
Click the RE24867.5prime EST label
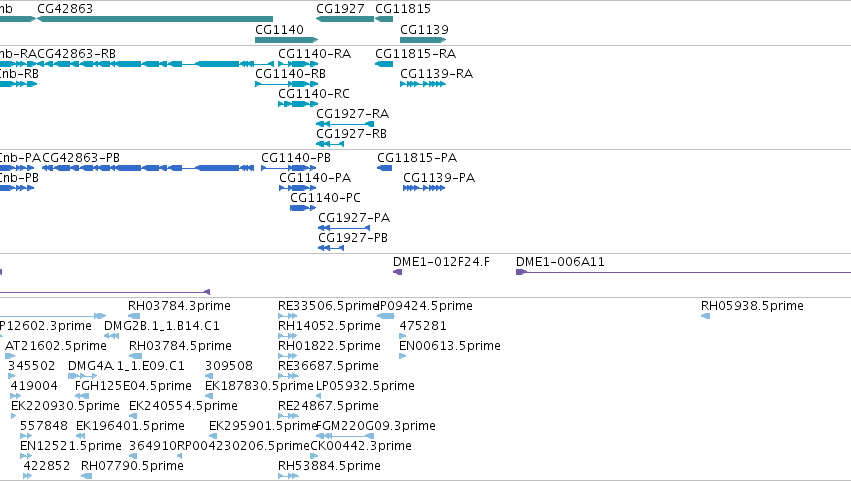coord(328,407)
